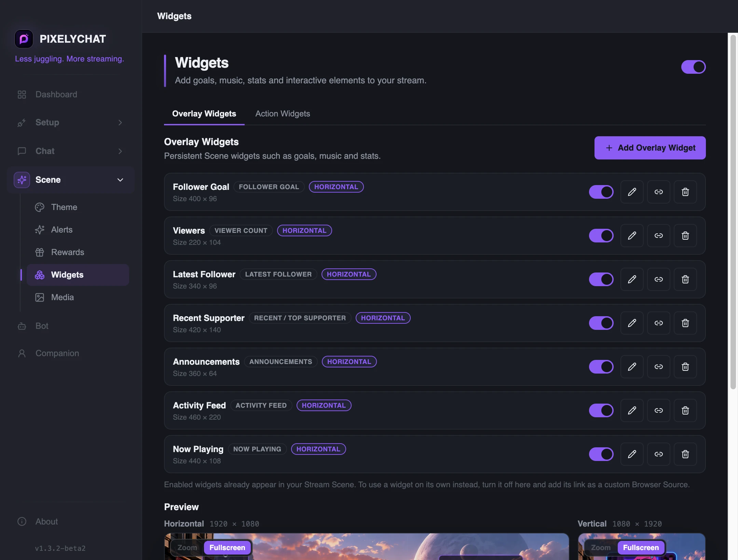Edit the Follower Goal widget
This screenshot has width=738, height=560.
click(632, 192)
